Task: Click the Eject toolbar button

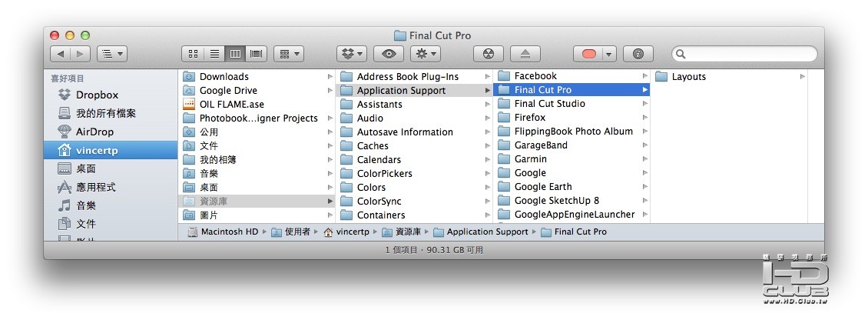Action: point(525,54)
